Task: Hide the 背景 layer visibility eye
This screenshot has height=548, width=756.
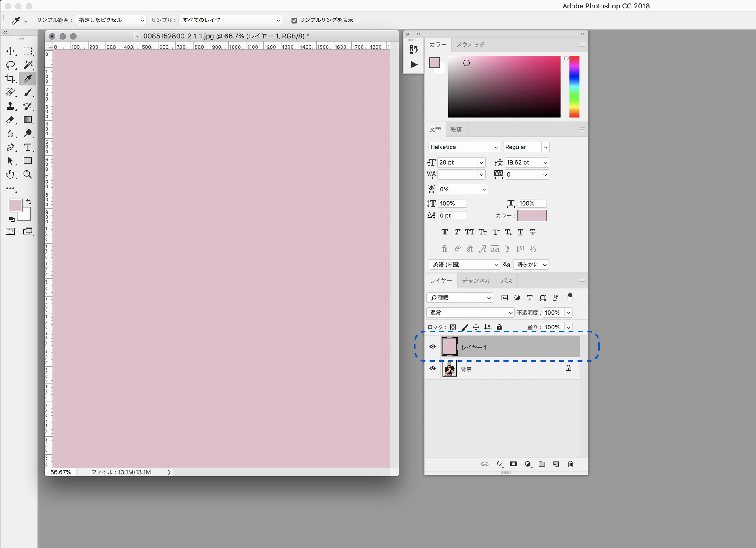Action: [432, 368]
